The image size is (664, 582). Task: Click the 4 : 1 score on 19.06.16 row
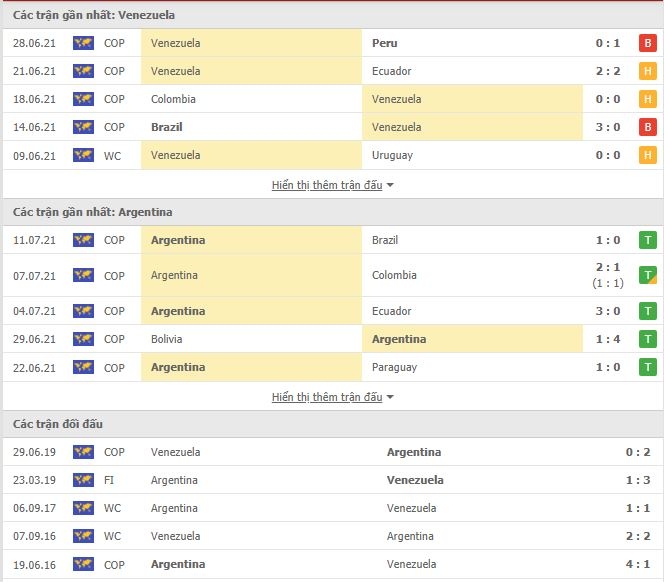638,564
